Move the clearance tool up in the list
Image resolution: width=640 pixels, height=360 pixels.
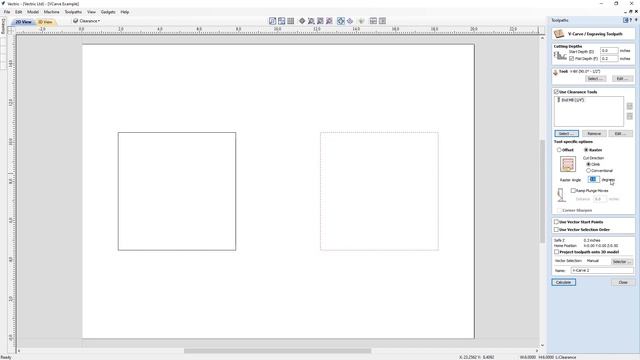[x=630, y=106]
